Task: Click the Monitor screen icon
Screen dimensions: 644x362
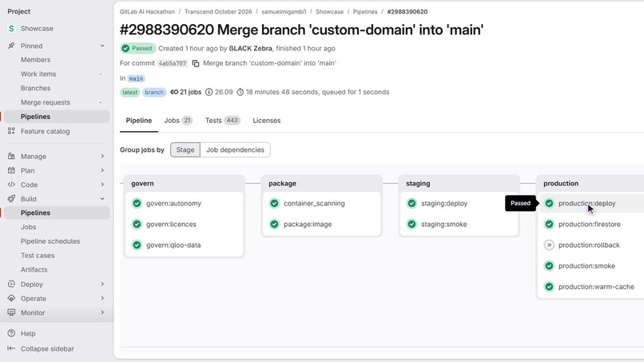Action: (11, 312)
